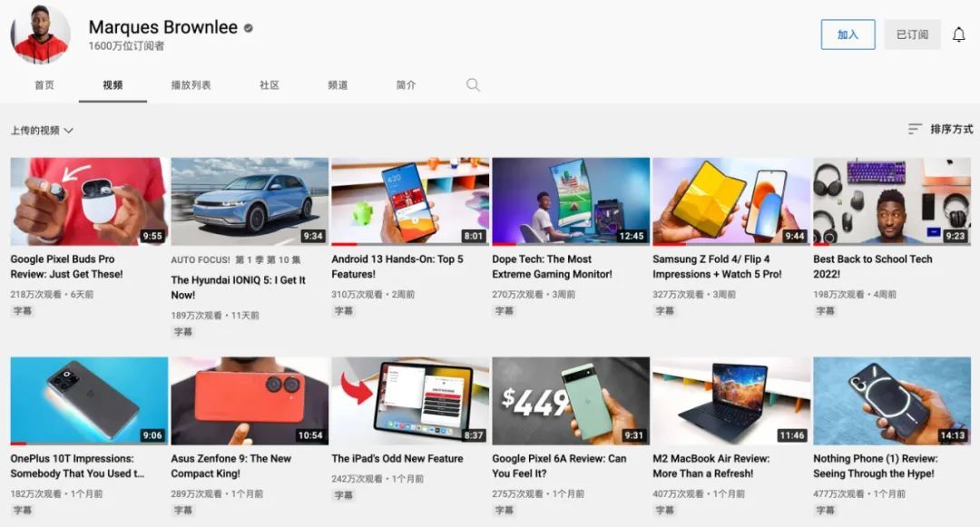
Task: Click 字幕 badge under iPad's Odd New Feature
Action: click(x=344, y=495)
